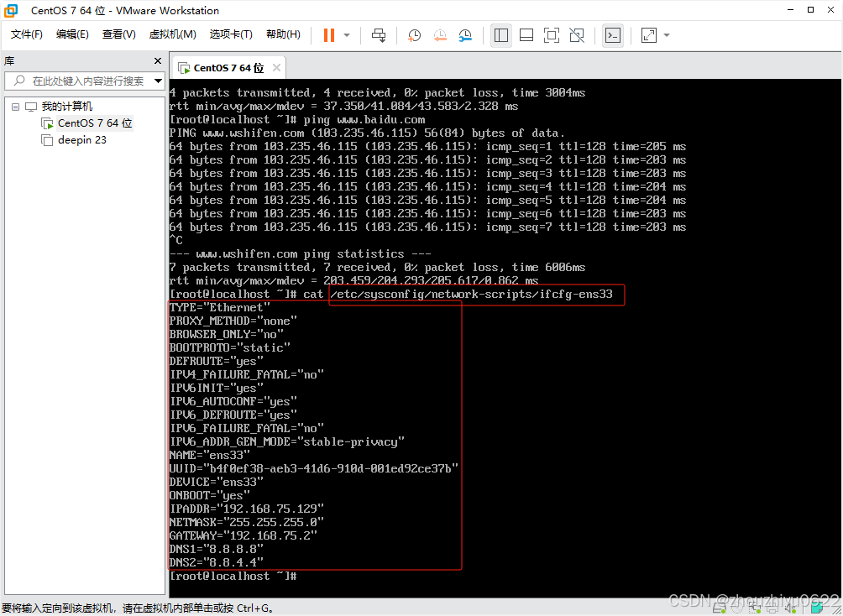Click the PROXY_METHOD="none" line
The width and height of the screenshot is (843, 616).
click(x=233, y=321)
